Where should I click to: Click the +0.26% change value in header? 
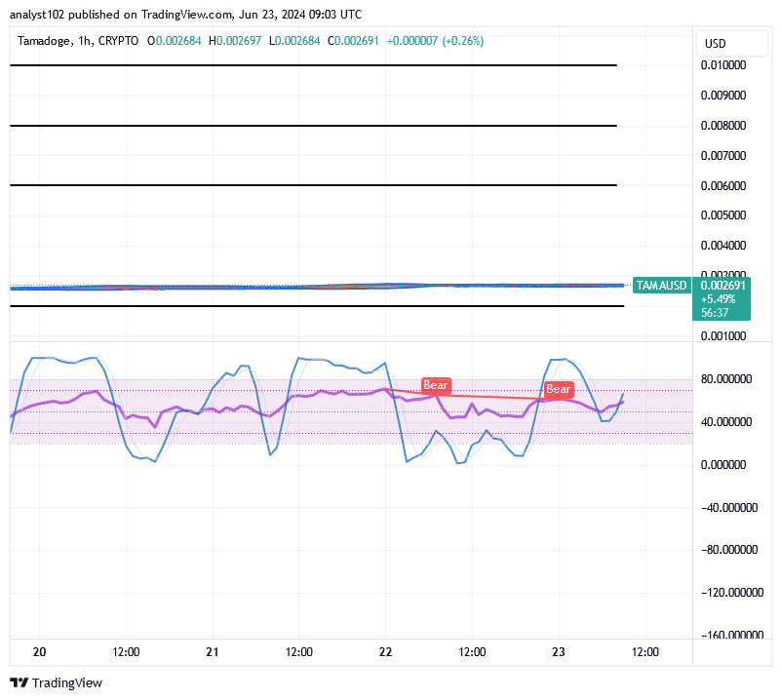click(x=462, y=41)
